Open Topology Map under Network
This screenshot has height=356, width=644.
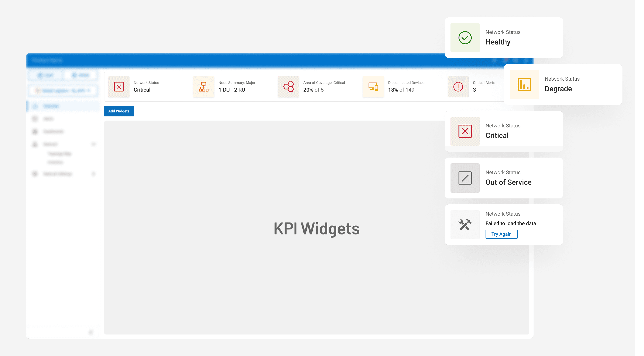[60, 154]
